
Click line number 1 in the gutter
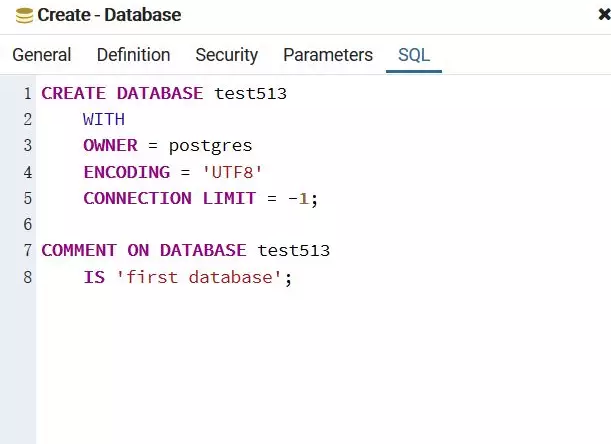(x=27, y=94)
